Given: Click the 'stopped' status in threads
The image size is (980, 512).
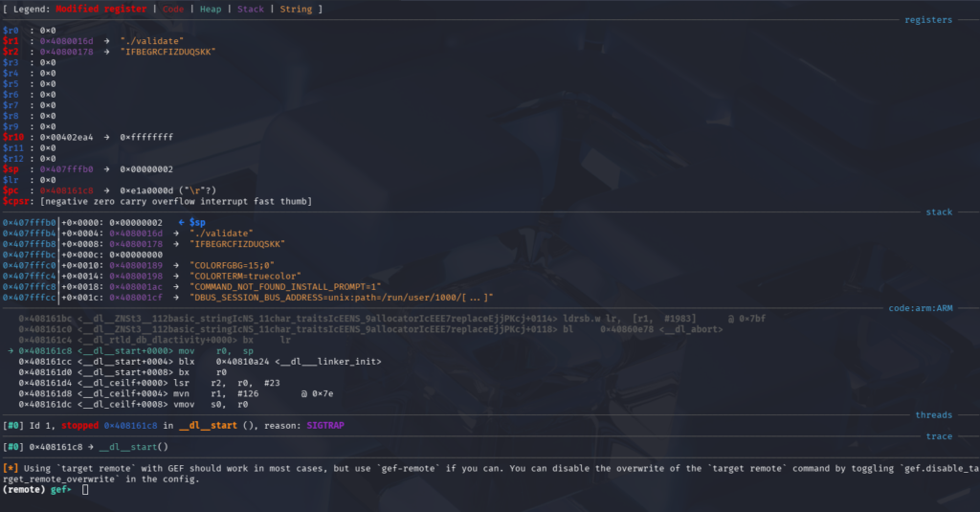Looking at the screenshot, I should tap(80, 426).
